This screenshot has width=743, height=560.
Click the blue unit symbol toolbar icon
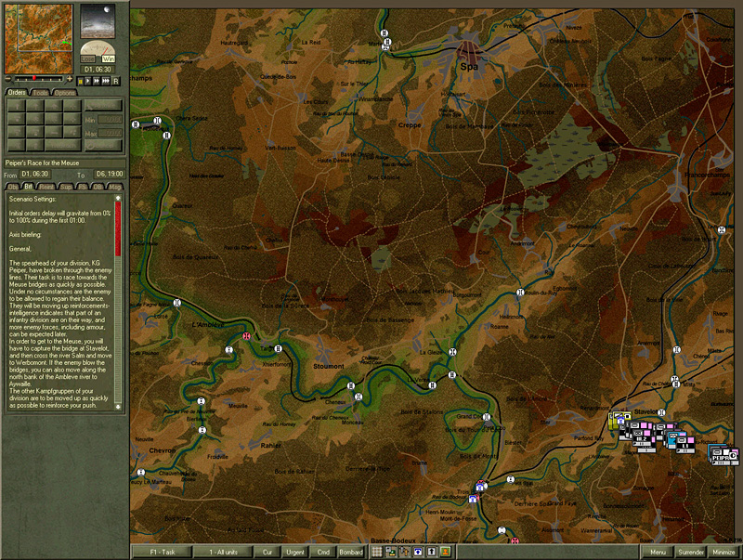tap(418, 552)
